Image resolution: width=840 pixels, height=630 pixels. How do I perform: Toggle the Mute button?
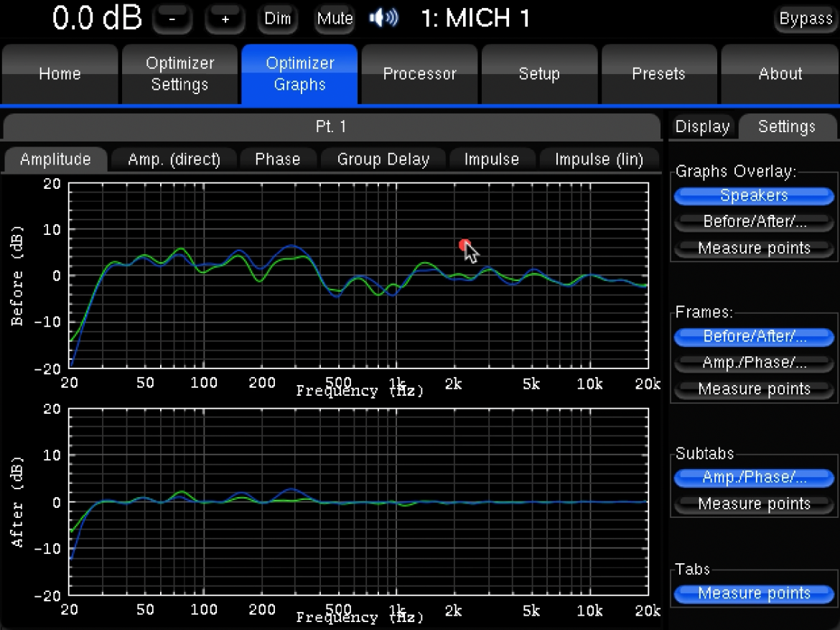click(x=335, y=19)
